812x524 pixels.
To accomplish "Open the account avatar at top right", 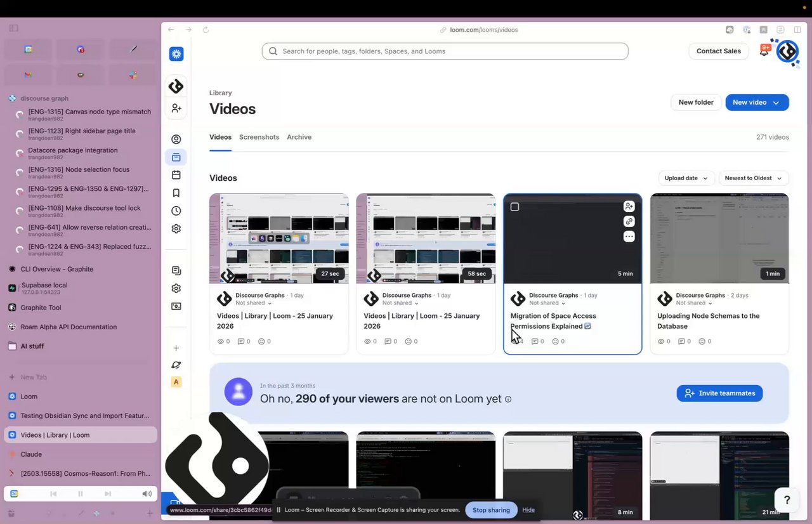I will [x=788, y=51].
